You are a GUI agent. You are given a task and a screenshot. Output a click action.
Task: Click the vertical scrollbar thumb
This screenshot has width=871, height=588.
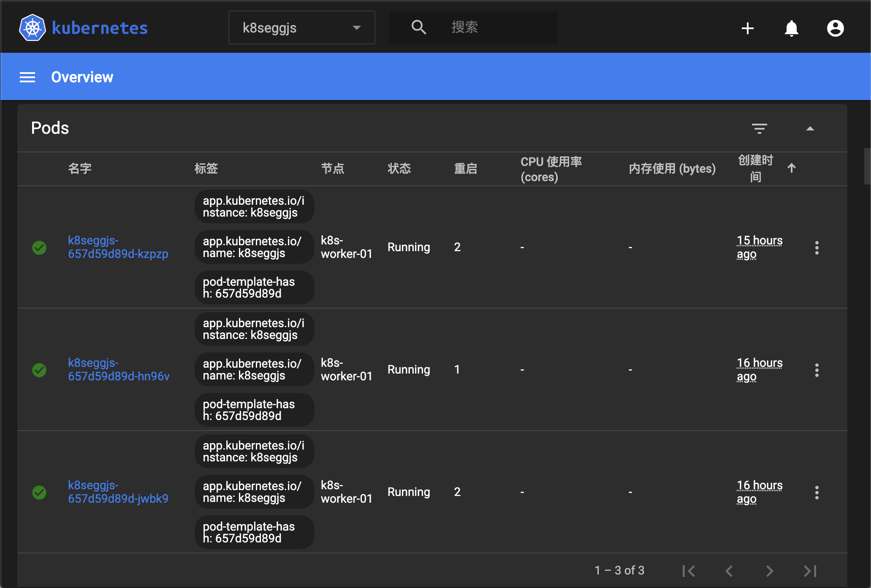pyautogui.click(x=867, y=166)
